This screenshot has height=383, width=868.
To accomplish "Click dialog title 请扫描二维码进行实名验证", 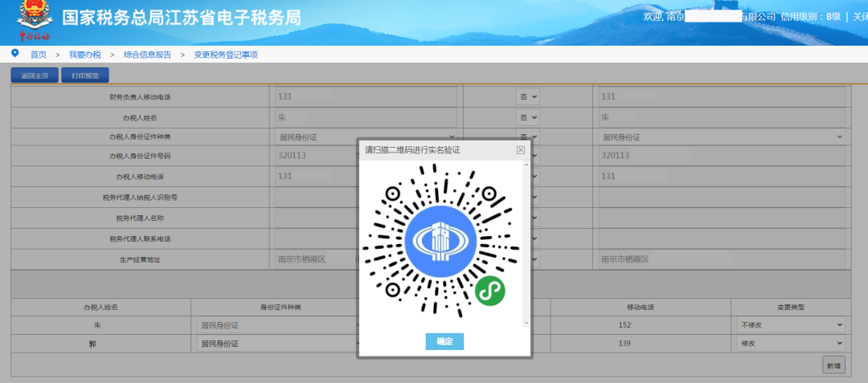I will (412, 150).
